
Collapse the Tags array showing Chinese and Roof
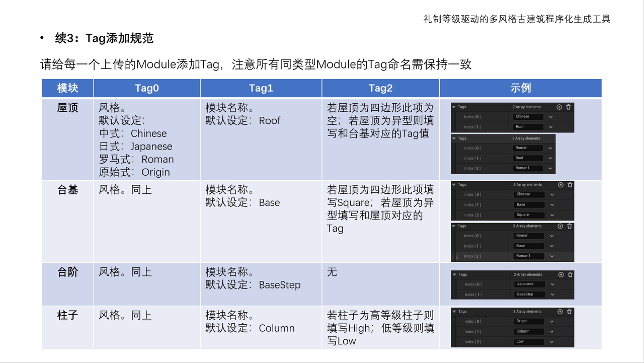(x=453, y=107)
